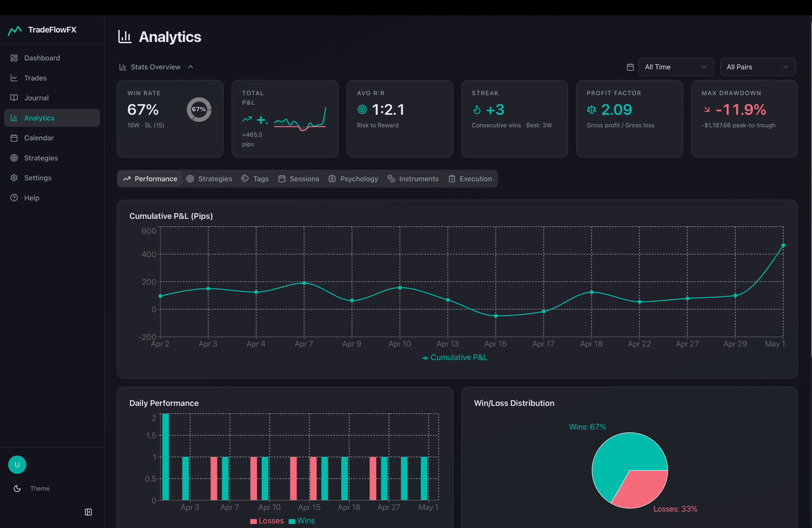Image resolution: width=812 pixels, height=528 pixels.
Task: Click the down-arrow icon in Max Drawdown card
Action: tap(707, 110)
